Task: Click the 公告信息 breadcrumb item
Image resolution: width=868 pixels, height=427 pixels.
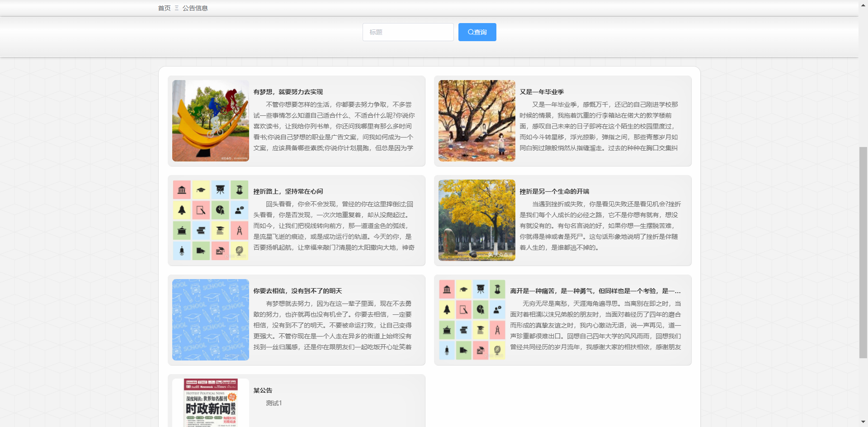Action: (x=195, y=8)
